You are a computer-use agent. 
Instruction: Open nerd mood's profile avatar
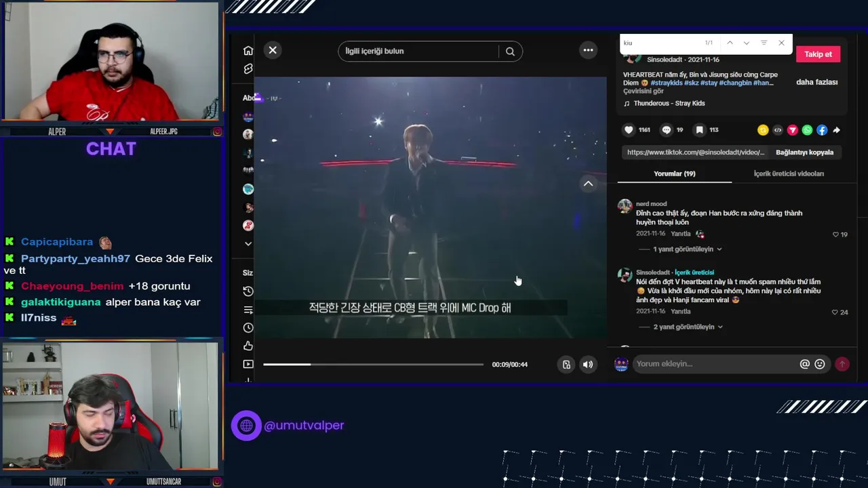click(x=625, y=206)
